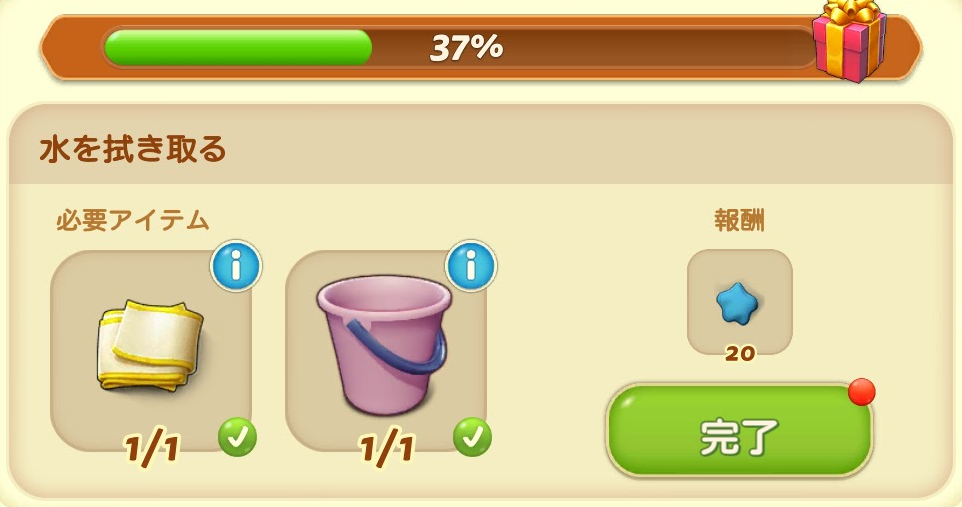Open info for the cleaning cloth item

(x=236, y=266)
